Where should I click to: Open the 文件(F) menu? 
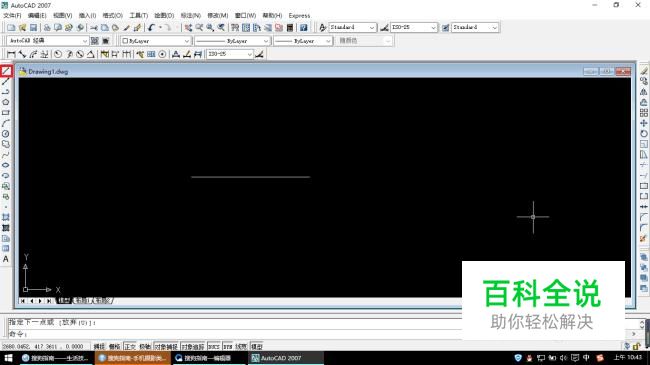12,15
